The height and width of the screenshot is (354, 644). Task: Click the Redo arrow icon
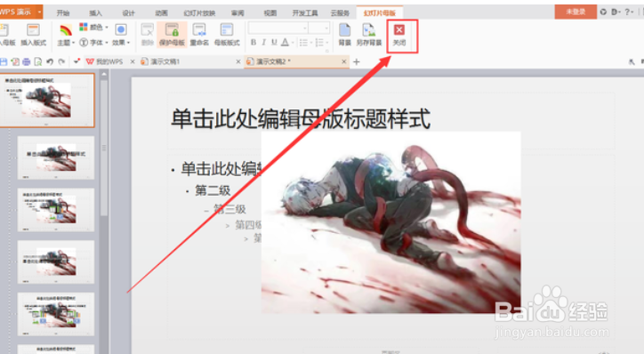tap(61, 61)
